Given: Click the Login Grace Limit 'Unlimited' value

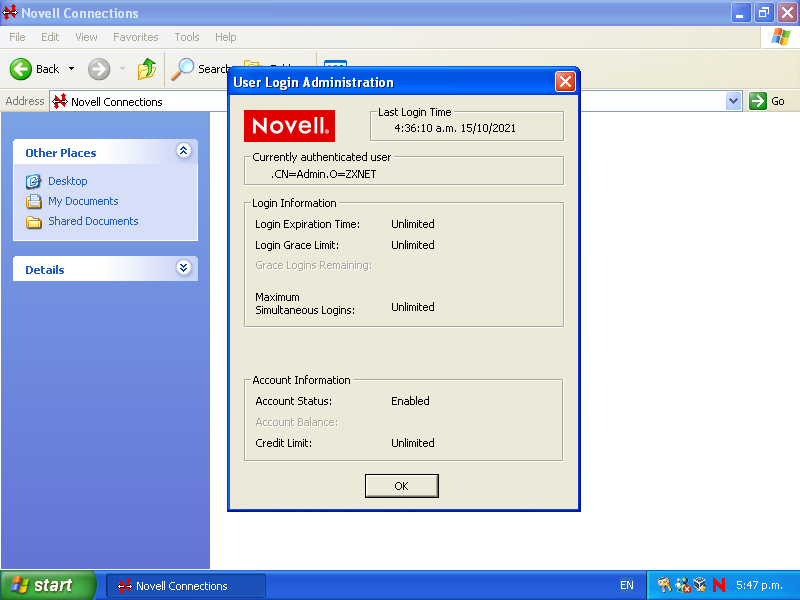Looking at the screenshot, I should [413, 245].
